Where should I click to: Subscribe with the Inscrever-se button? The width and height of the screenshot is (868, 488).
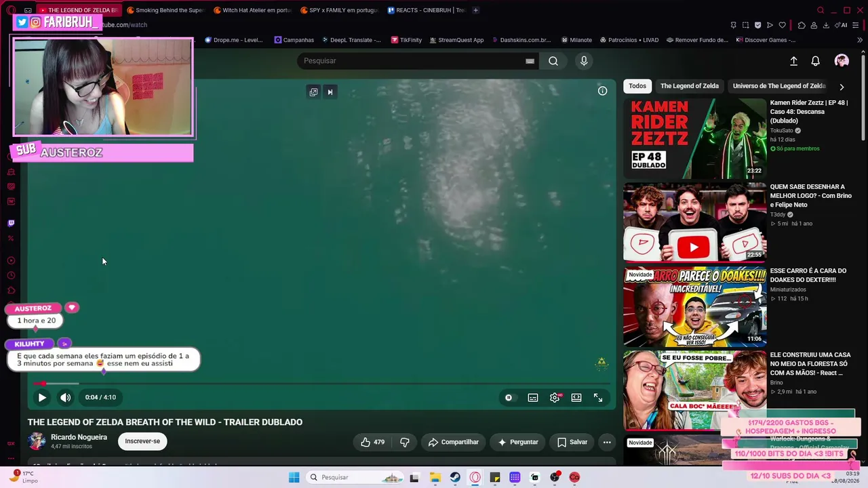[142, 441]
